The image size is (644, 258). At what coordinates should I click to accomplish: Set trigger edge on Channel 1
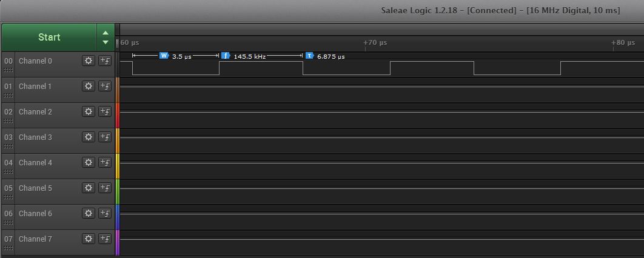pyautogui.click(x=105, y=86)
